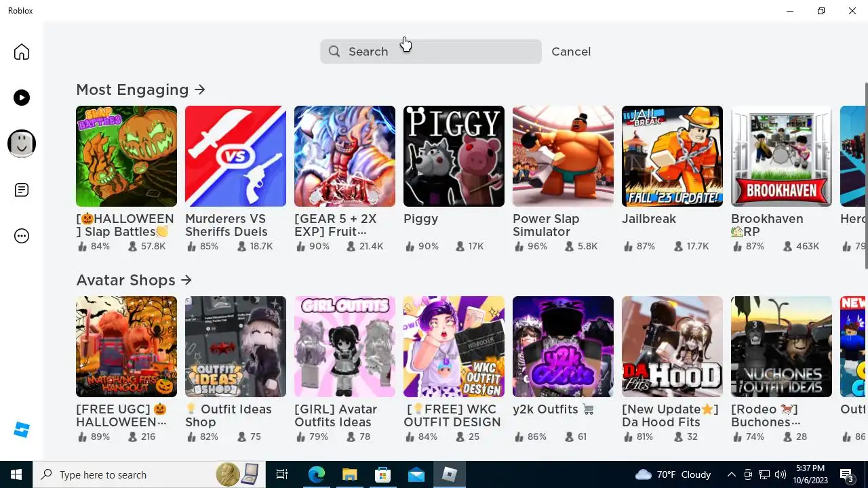Open the WKC Outfit Design thumbnail
The height and width of the screenshot is (488, 868).
tap(454, 346)
